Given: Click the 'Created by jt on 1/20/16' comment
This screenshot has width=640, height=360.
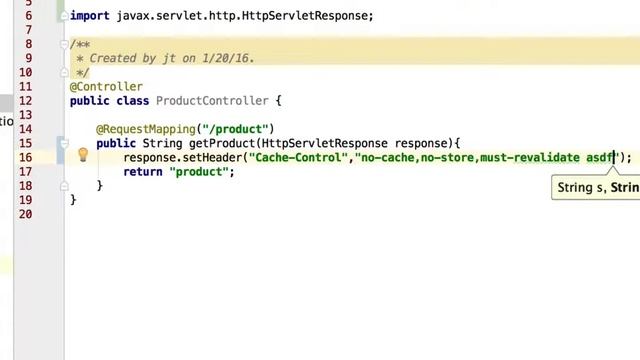Looking at the screenshot, I should coord(172,58).
